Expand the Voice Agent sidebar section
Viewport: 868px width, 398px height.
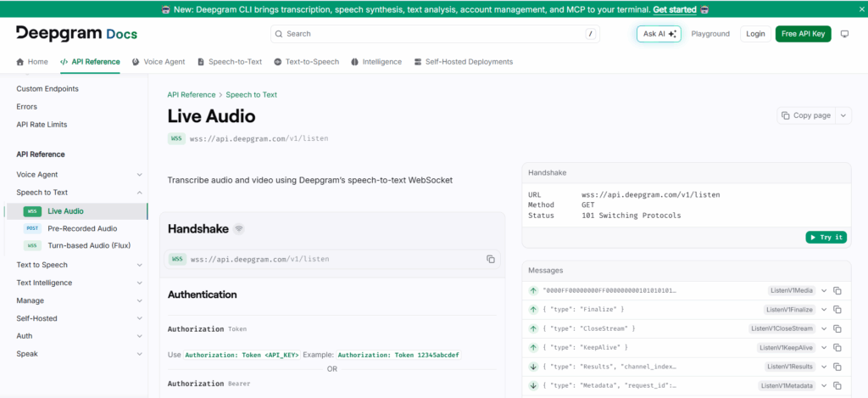pyautogui.click(x=140, y=175)
